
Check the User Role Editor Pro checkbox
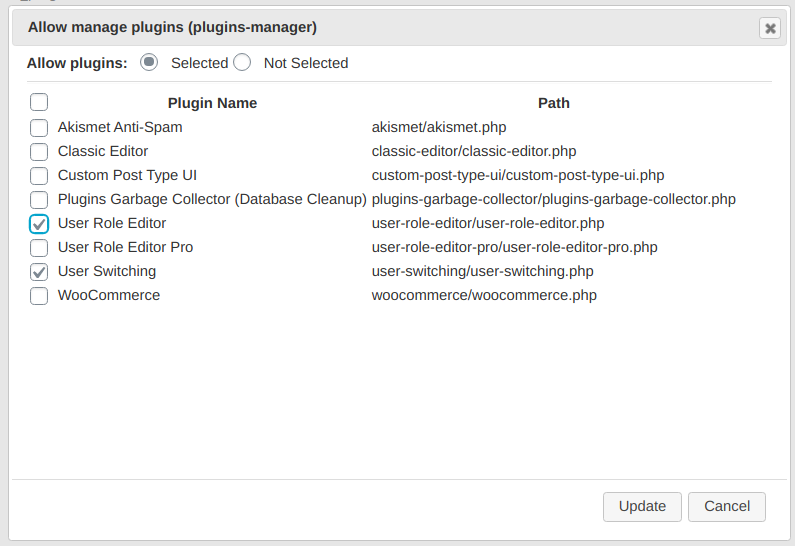pos(39,248)
